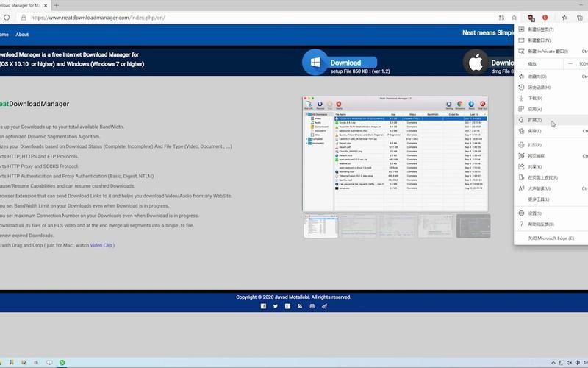Screen dimensions: 588x368
Task: Select 新建窗口(N) in Edge menu
Action: [x=551, y=40]
